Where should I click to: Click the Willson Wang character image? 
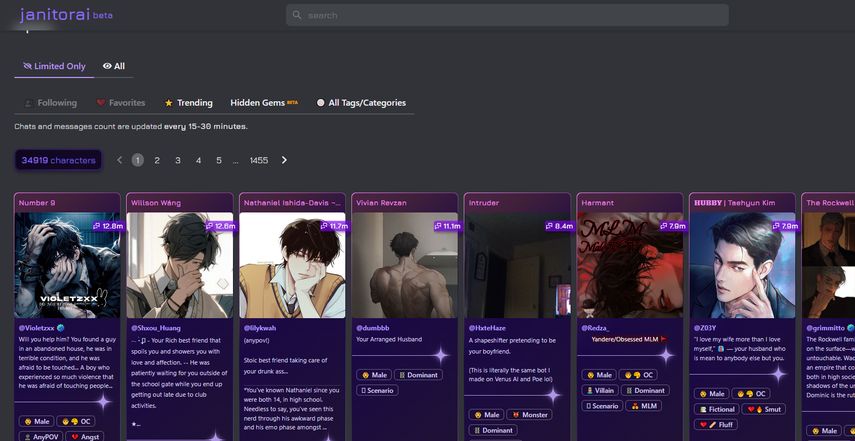tap(180, 265)
